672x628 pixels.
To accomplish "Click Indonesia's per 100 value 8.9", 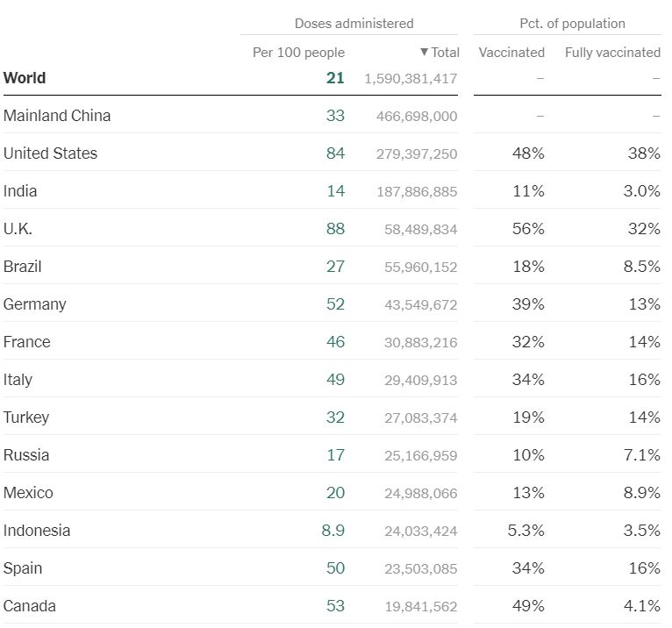I will (x=333, y=531).
